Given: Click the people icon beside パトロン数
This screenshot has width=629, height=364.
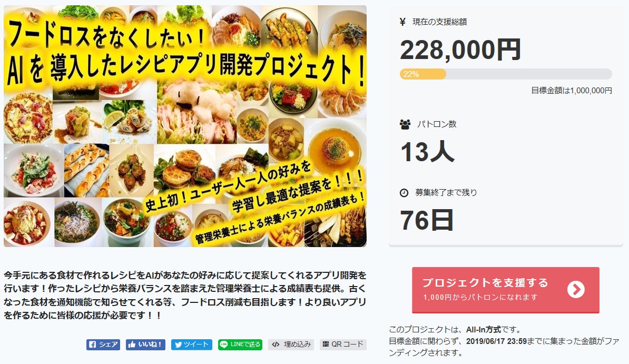Looking at the screenshot, I should pyautogui.click(x=405, y=124).
